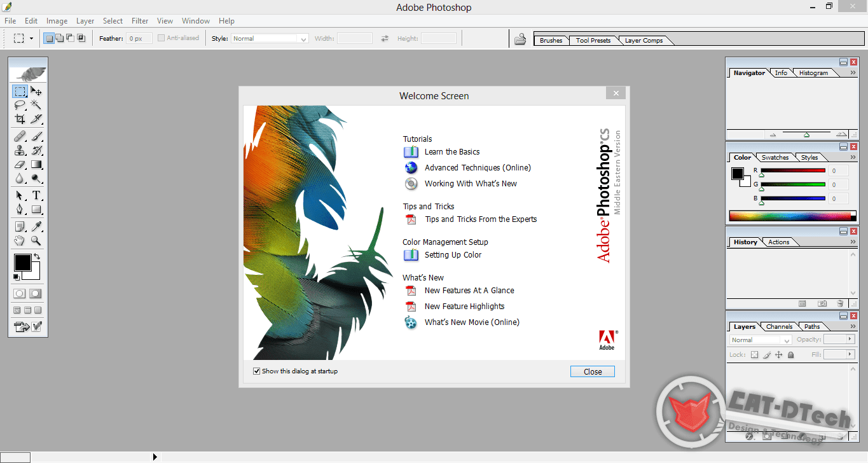Image resolution: width=868 pixels, height=463 pixels.
Task: Open the Navigator panel options menu
Action: tap(853, 73)
